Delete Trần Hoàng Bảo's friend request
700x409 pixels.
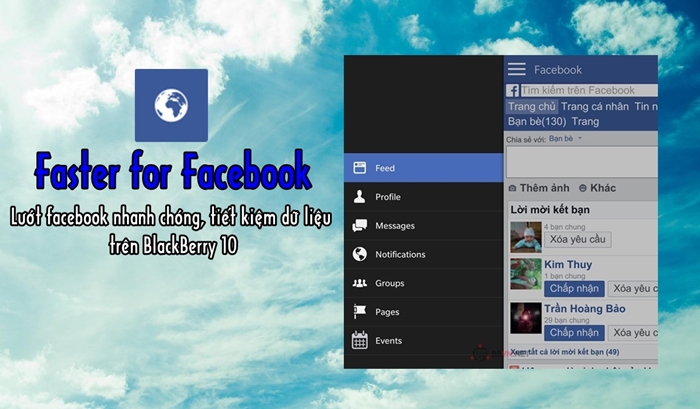(x=633, y=333)
